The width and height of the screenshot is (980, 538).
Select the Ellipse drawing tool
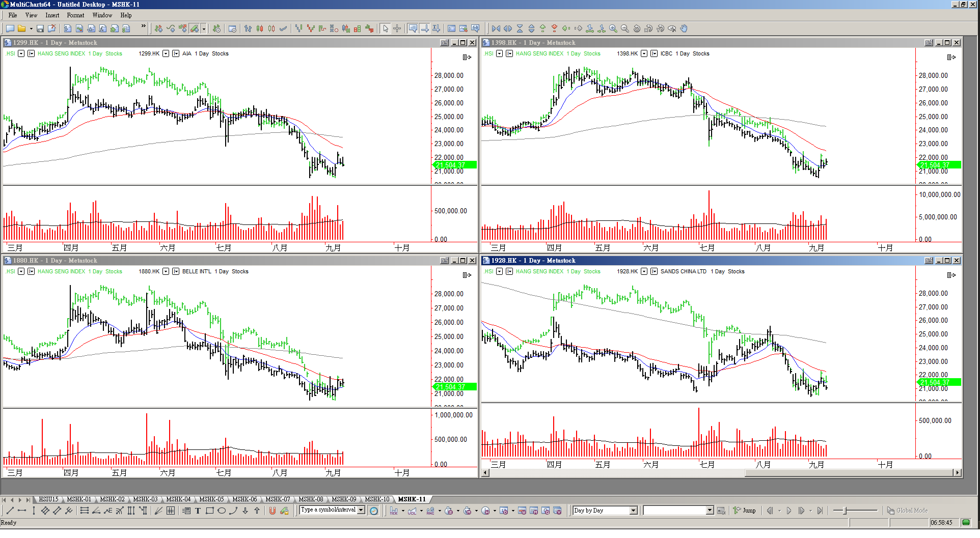222,511
